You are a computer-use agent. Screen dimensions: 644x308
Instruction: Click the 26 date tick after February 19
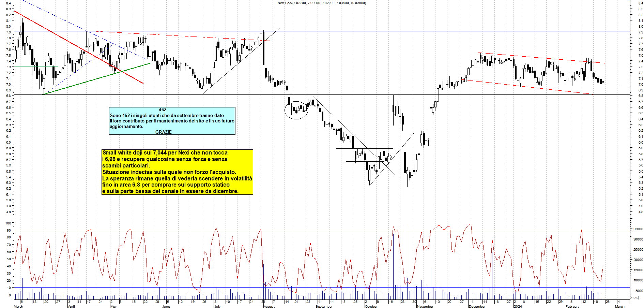click(x=607, y=302)
